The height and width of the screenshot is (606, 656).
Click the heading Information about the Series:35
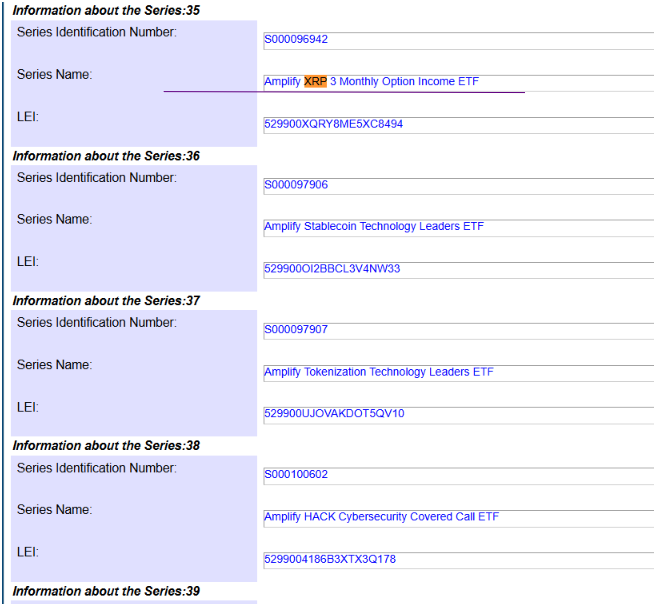point(106,10)
